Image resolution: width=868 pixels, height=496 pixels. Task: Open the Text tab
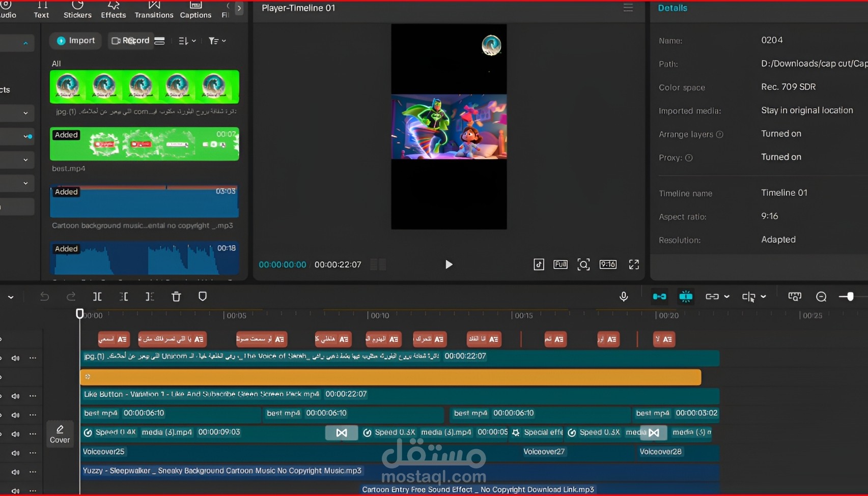click(41, 10)
